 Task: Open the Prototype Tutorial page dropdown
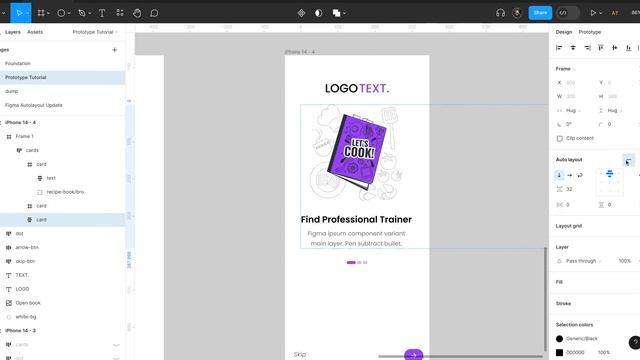click(95, 32)
